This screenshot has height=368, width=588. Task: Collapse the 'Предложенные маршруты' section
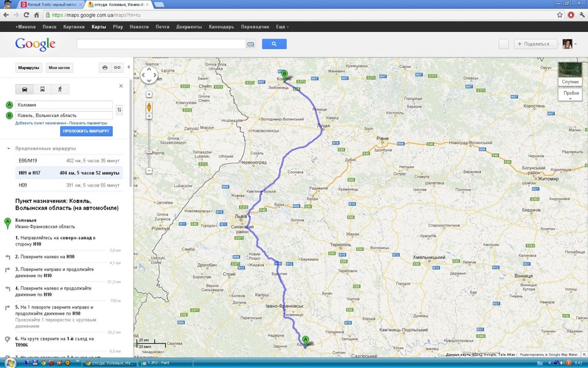8,148
